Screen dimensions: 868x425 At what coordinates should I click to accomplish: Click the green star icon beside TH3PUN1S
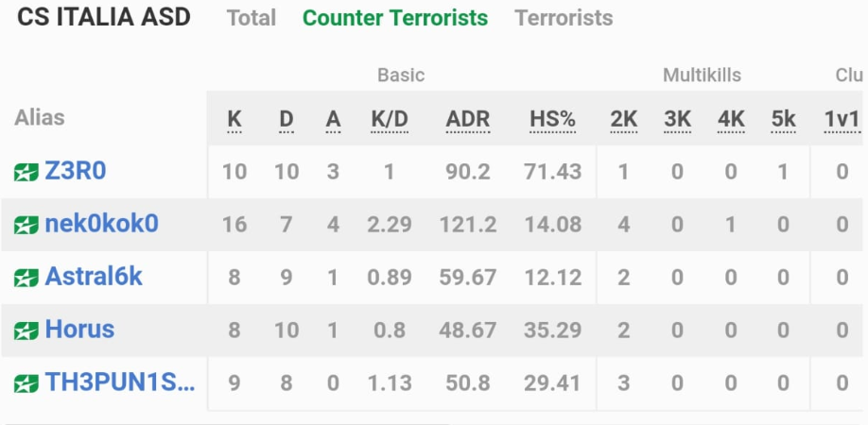pyautogui.click(x=26, y=383)
